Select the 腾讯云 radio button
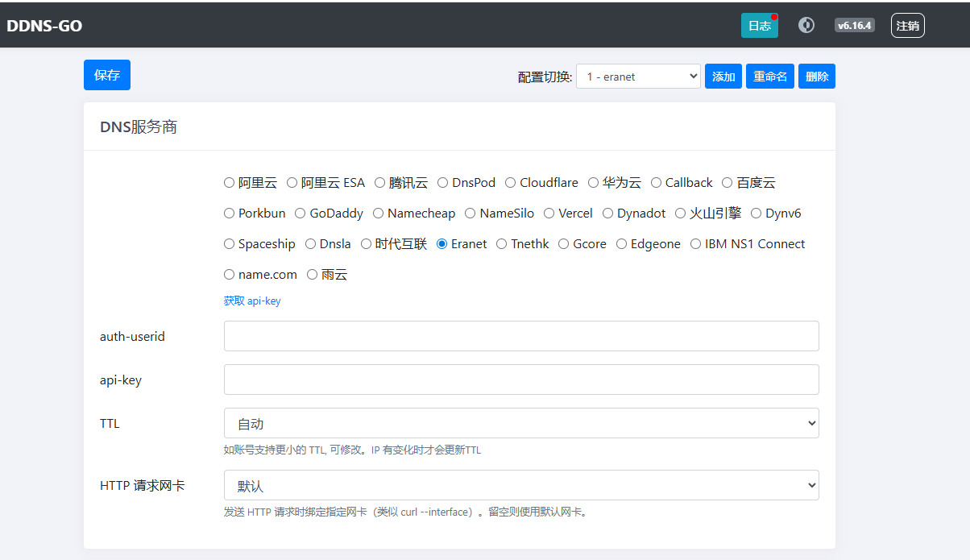The height and width of the screenshot is (560, 970). click(x=380, y=183)
